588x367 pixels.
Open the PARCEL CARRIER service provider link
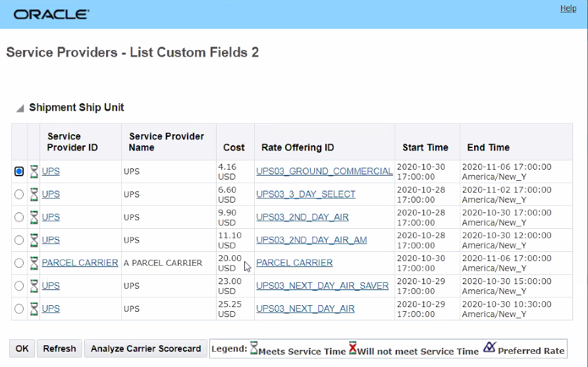click(x=80, y=263)
